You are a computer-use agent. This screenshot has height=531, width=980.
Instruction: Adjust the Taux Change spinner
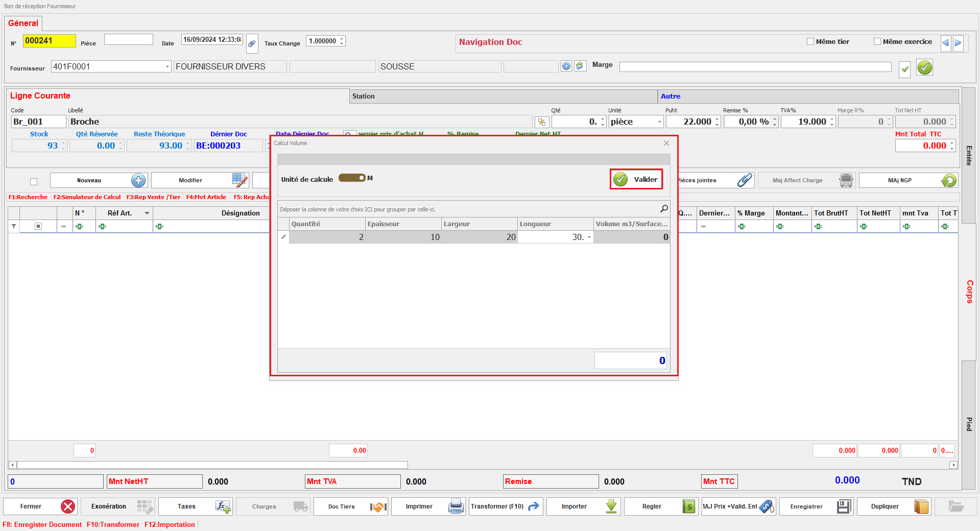tap(342, 41)
